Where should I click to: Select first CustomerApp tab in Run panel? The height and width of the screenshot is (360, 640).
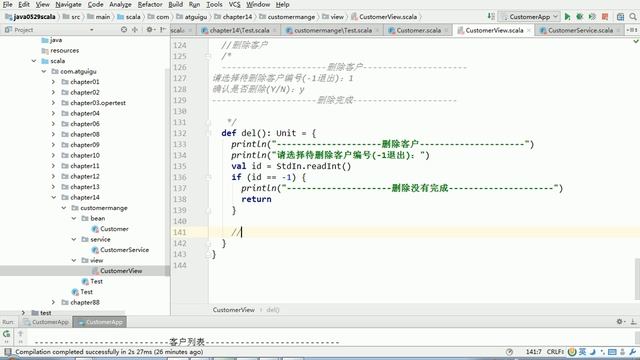pyautogui.click(x=46, y=322)
